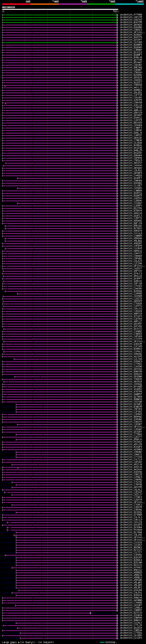This screenshot has width=146, height=644.
Task: Click the purple alignment bar of UniRef100_Q8XN26
Action: (60, 25)
